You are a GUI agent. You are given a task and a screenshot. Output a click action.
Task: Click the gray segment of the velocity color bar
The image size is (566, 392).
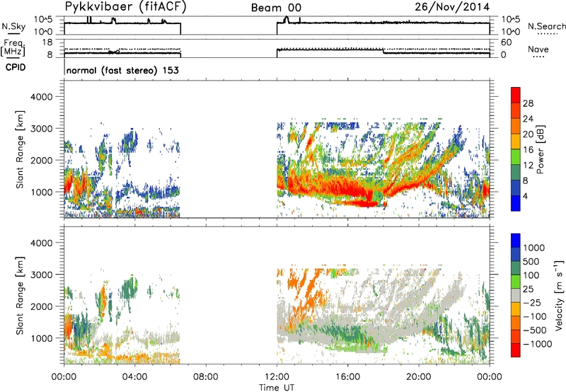[516, 295]
